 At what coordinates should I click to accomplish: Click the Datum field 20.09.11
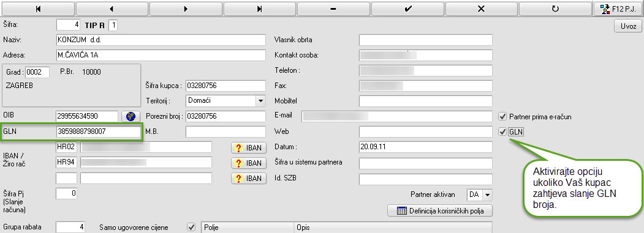coord(425,147)
